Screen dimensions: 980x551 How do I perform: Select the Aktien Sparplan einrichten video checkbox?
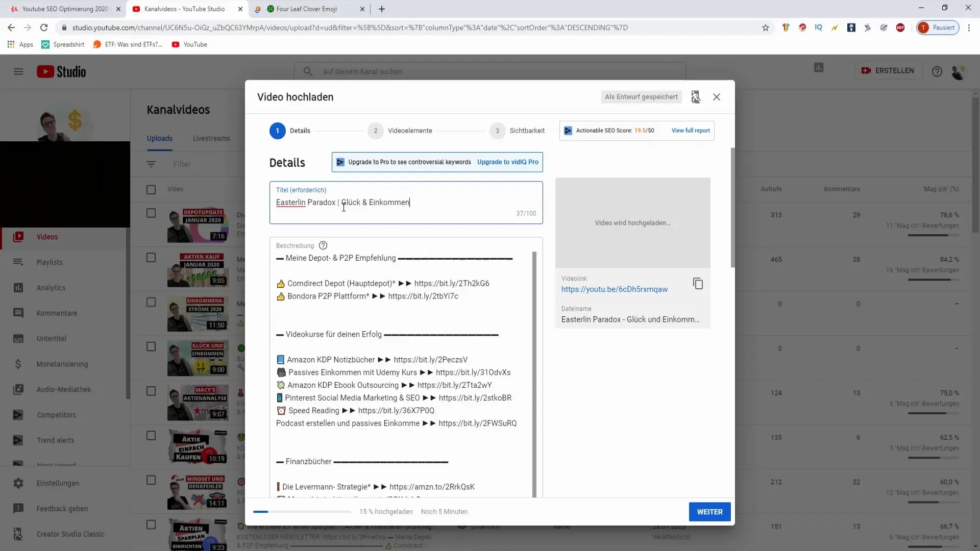(x=151, y=524)
